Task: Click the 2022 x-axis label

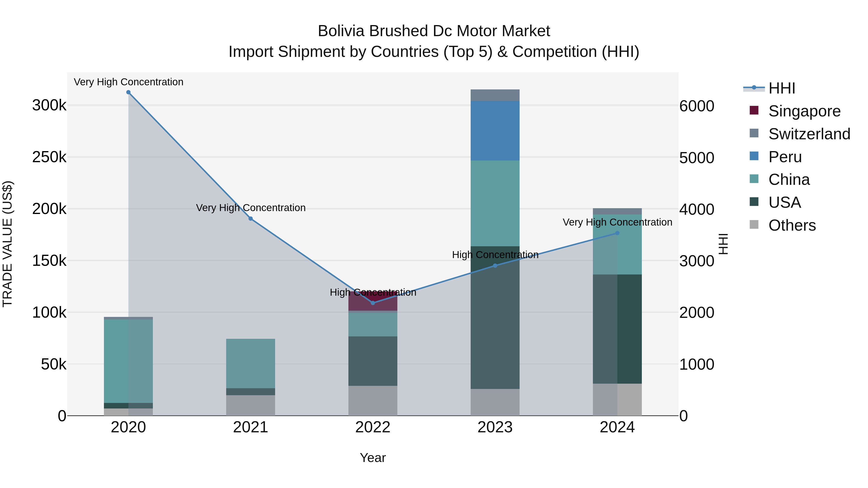Action: coord(373,427)
